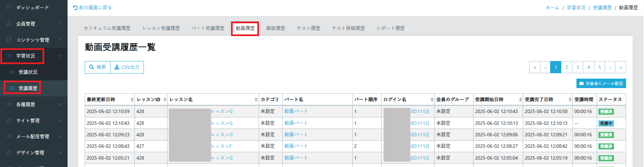
Task: Open 動画パート link in first row
Action: tap(296, 111)
